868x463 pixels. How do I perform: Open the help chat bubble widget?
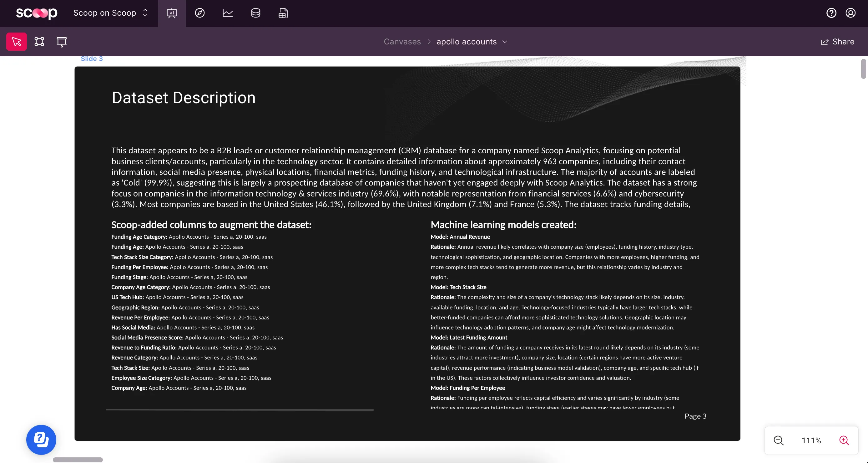(x=41, y=440)
